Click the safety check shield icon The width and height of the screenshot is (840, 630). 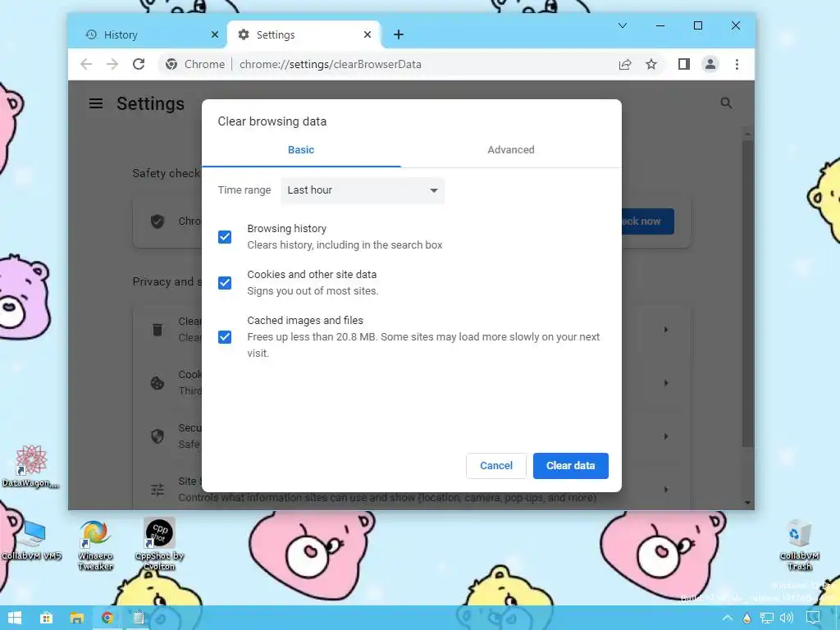[x=157, y=221]
